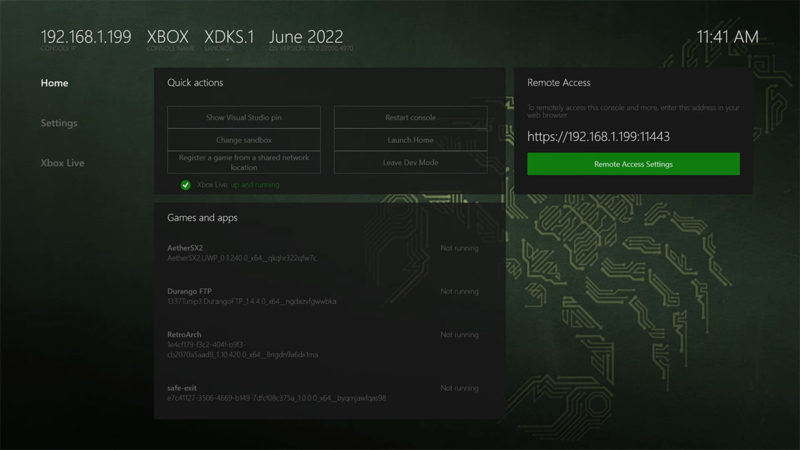Screen dimensions: 800x450
Task: Choose Leave Dev Mode
Action: (x=410, y=162)
